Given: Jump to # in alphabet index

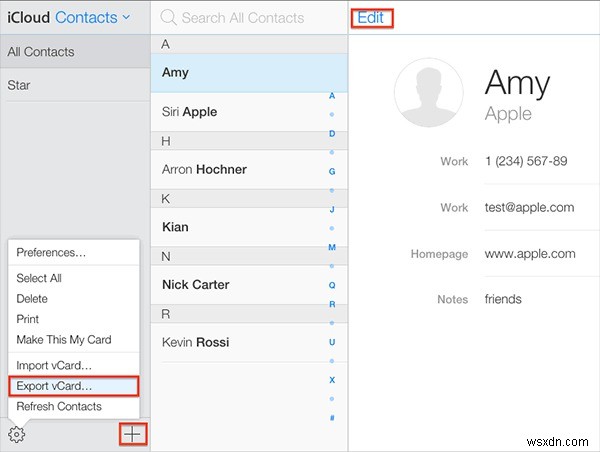Looking at the screenshot, I should click(x=332, y=418).
